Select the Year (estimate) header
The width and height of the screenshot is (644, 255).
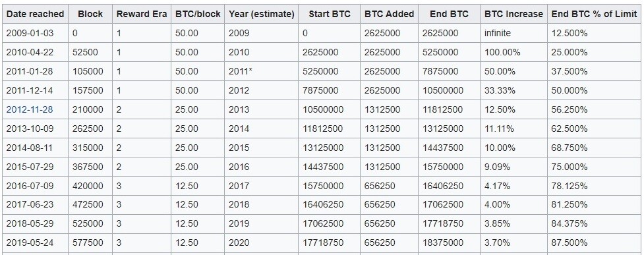coord(262,14)
